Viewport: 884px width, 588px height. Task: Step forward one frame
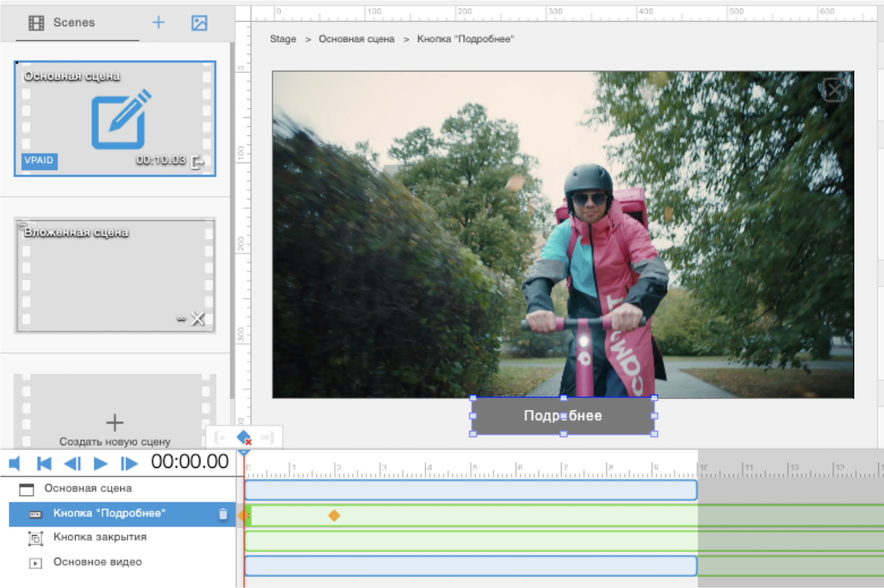pyautogui.click(x=129, y=463)
